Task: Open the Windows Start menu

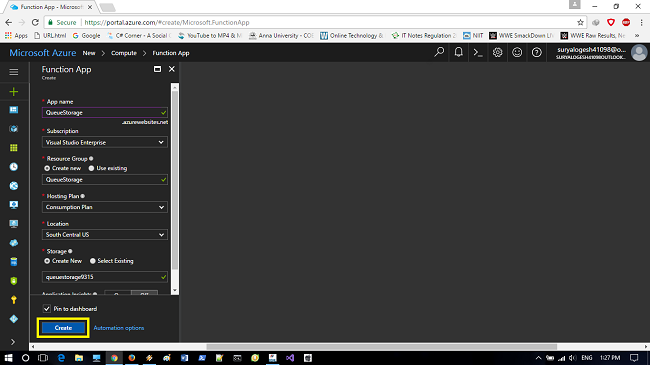Action: pos(8,358)
